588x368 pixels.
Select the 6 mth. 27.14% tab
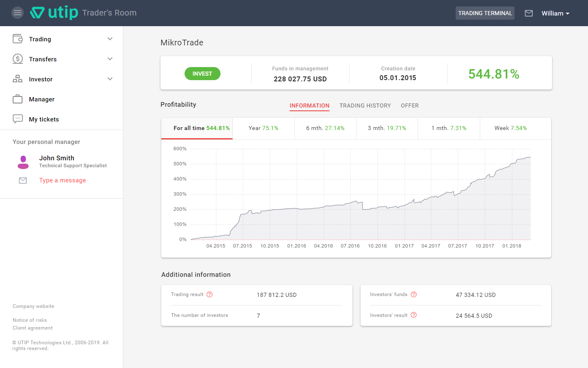click(325, 128)
